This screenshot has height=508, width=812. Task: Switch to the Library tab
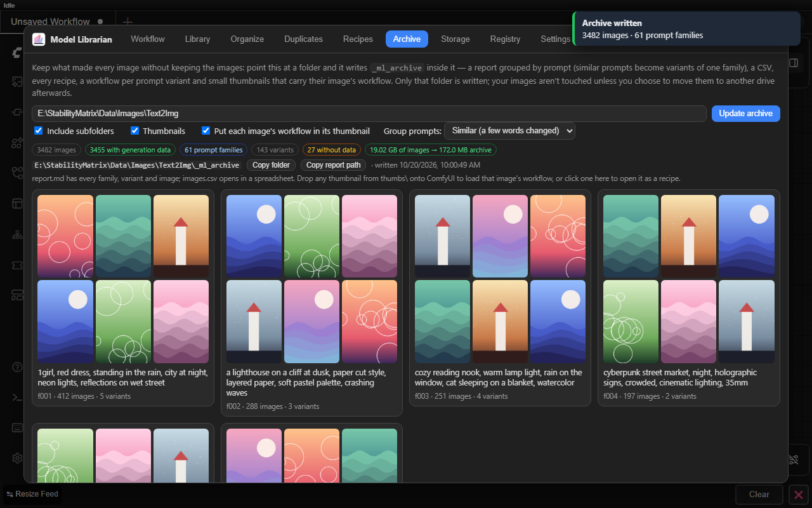[197, 39]
